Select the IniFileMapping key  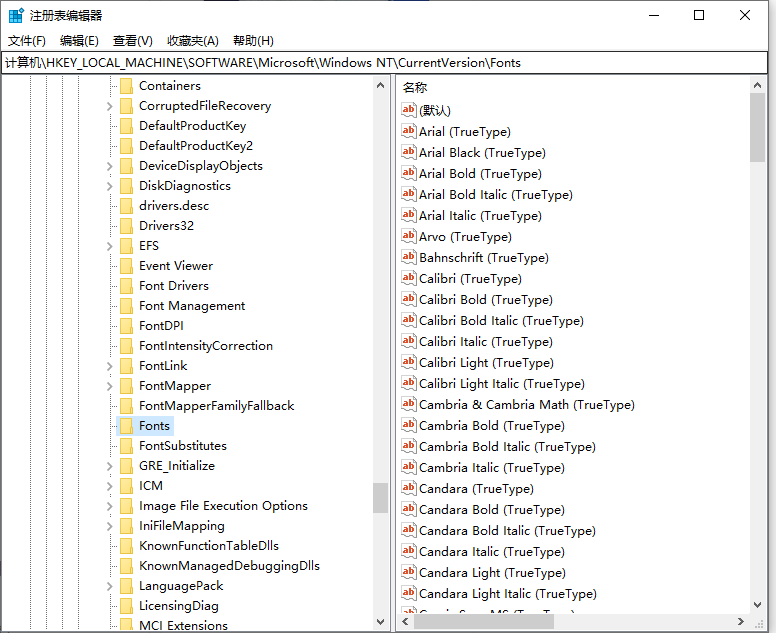click(x=182, y=526)
